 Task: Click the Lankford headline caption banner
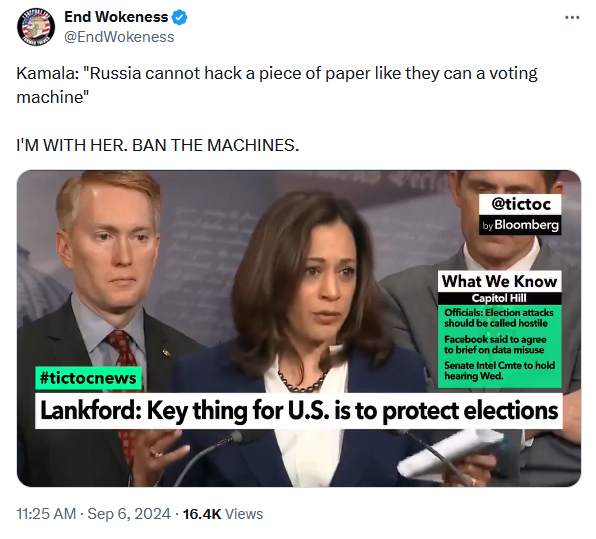click(x=299, y=411)
